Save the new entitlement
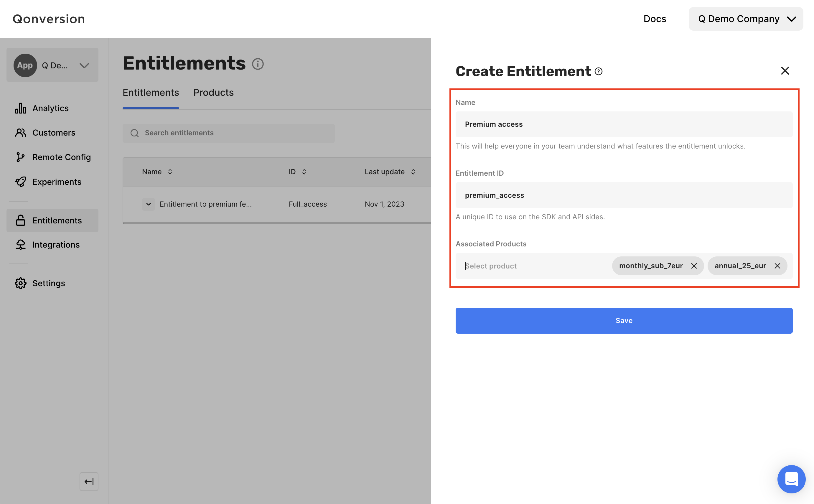 pyautogui.click(x=624, y=320)
